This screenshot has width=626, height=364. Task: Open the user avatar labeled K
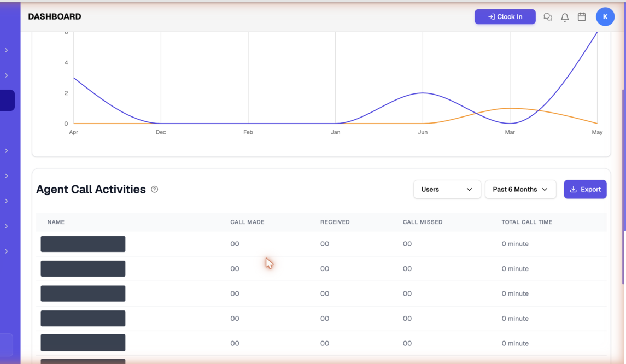coord(605,17)
